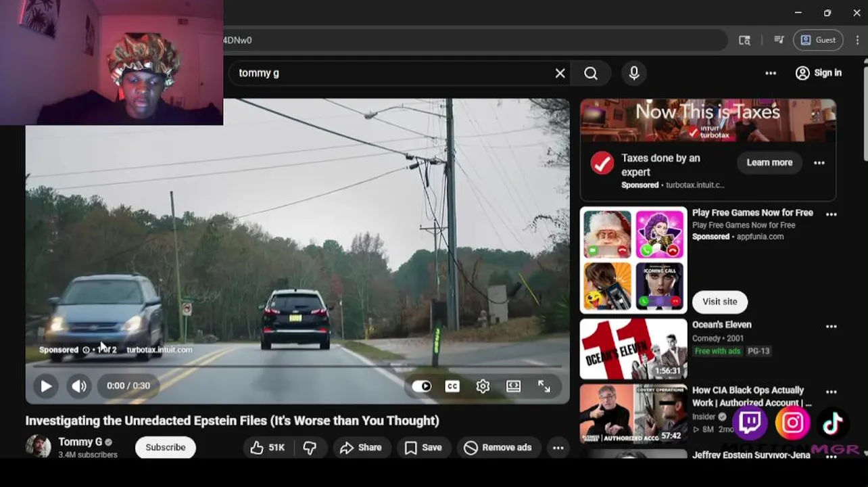This screenshot has width=868, height=487.
Task: Click the 'Play Free Games Now for Free' ad title
Action: (x=752, y=213)
